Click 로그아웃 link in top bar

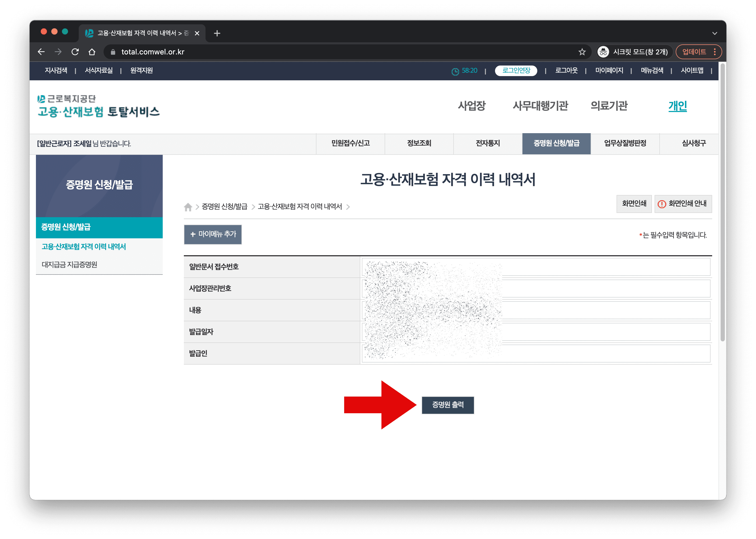(x=566, y=70)
